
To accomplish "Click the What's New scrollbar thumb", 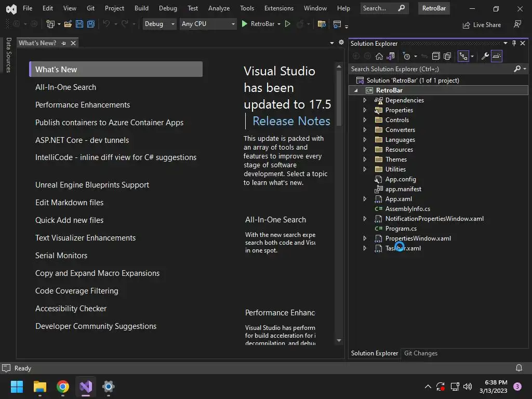I will click(x=339, y=99).
